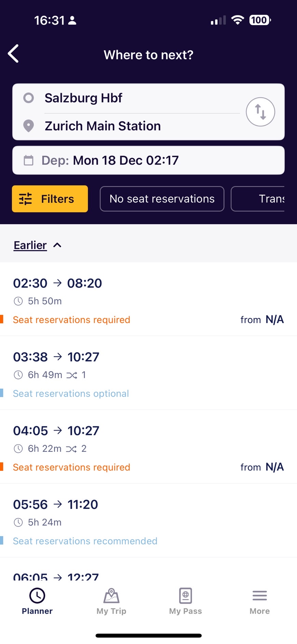Open departure date Mon 18 Dec 02:17 picker
The width and height of the screenshot is (297, 644).
coord(148,160)
